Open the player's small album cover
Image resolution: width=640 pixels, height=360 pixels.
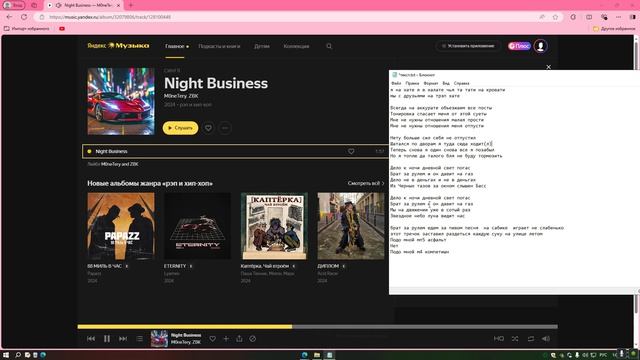point(159,339)
